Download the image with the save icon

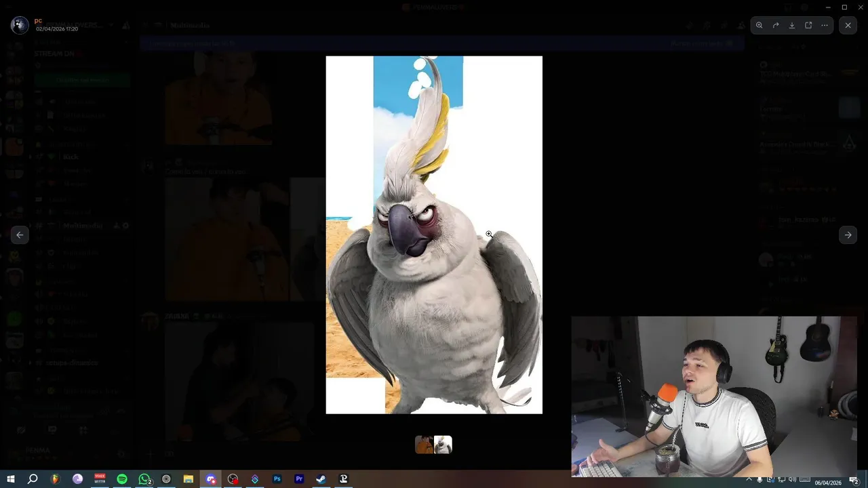click(x=792, y=25)
